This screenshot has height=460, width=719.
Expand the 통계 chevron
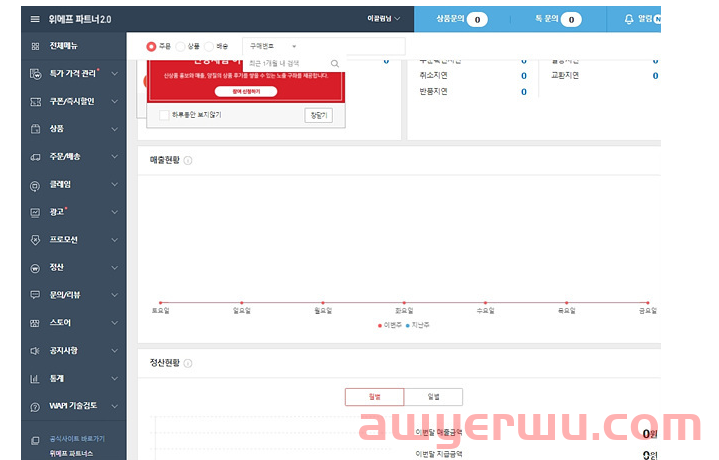(115, 378)
